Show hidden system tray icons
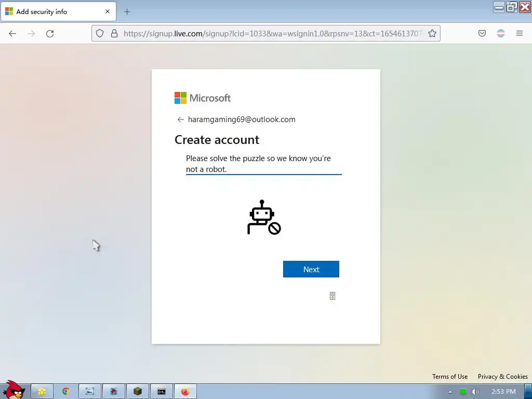Screen dimensions: 532x399 [450, 392]
